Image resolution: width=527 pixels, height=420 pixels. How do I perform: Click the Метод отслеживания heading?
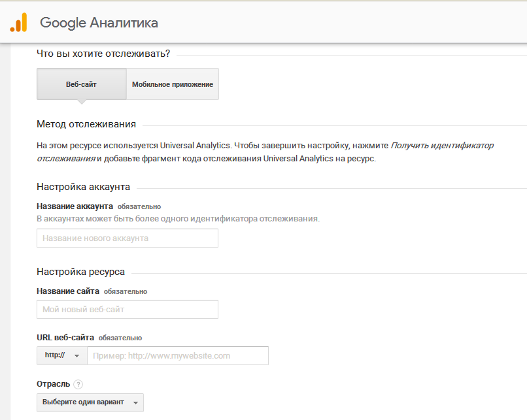(x=86, y=124)
